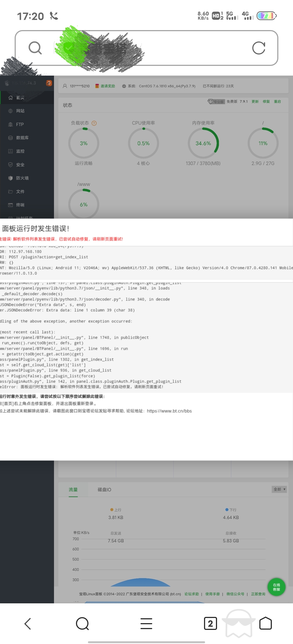The height and width of the screenshot is (644, 293).
Task: Click the 11% root disk gauge
Action: coord(263,143)
